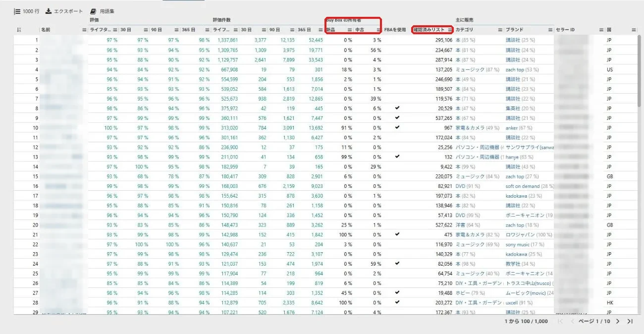The width and height of the screenshot is (644, 334).
Task: Click the 教学社 (34 %) brand link
Action: 520,264
